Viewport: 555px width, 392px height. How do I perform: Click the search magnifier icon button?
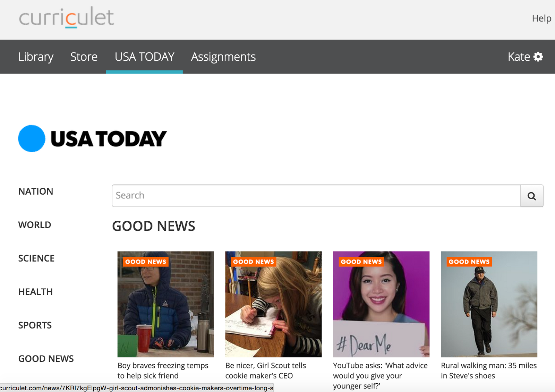532,196
